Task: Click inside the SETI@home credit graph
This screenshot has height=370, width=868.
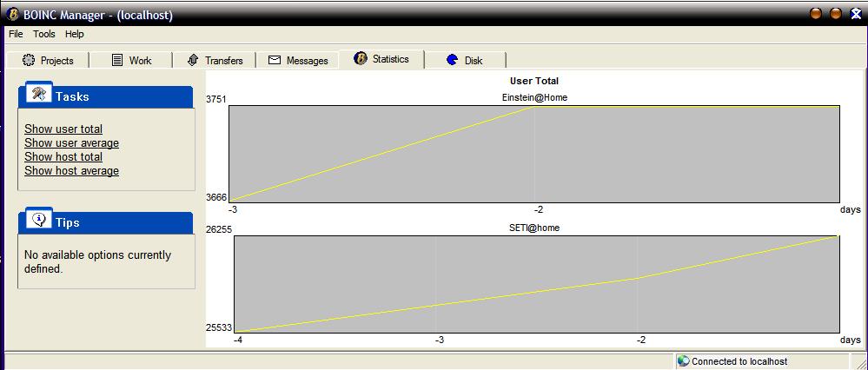Action: coord(536,284)
